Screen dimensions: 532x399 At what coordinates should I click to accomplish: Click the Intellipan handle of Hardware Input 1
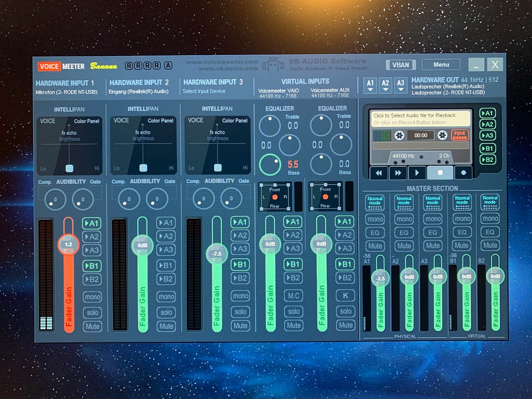coord(69,168)
